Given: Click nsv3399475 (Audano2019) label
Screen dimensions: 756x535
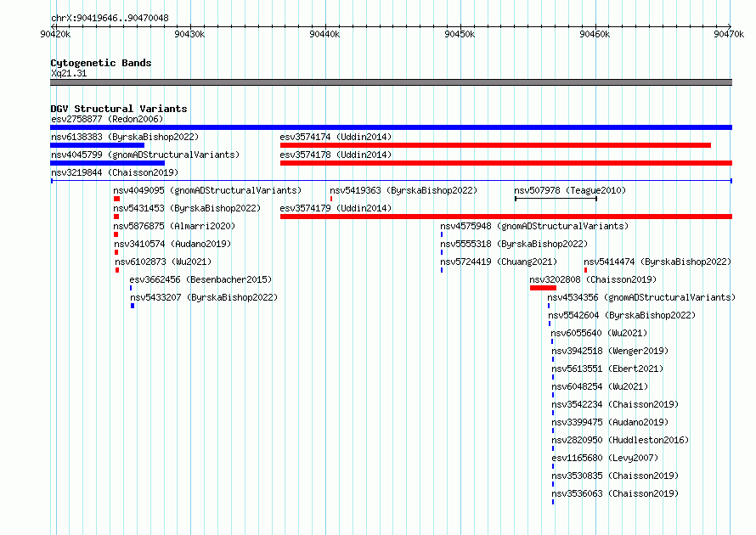Looking at the screenshot, I should coord(610,422).
